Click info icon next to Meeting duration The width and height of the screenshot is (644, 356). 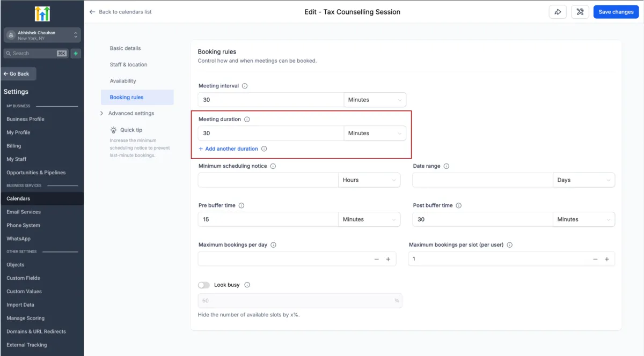point(247,120)
